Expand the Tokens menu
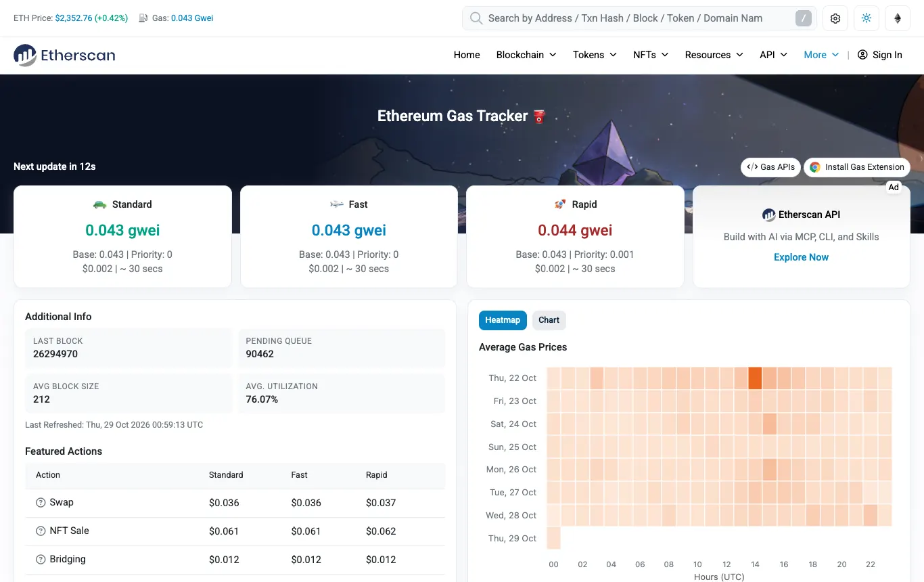This screenshot has width=924, height=582. (595, 55)
